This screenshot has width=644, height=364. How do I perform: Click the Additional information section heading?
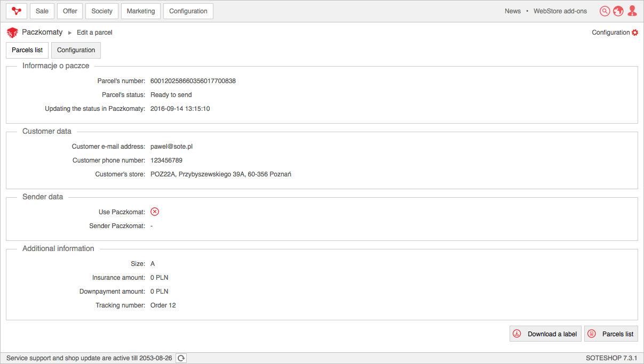(x=58, y=248)
